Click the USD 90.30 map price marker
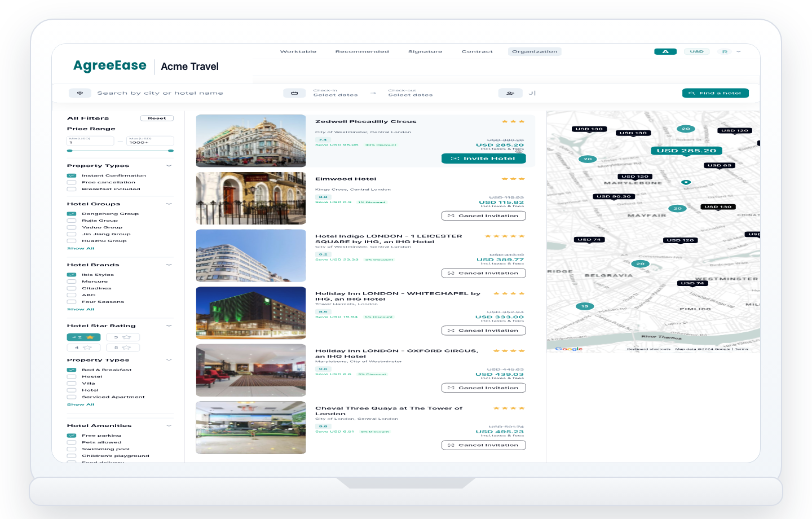The height and width of the screenshot is (519, 812). [x=614, y=196]
